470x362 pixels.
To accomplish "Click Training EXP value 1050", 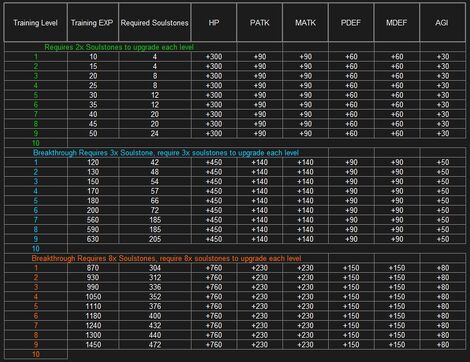I will pyautogui.click(x=93, y=297).
